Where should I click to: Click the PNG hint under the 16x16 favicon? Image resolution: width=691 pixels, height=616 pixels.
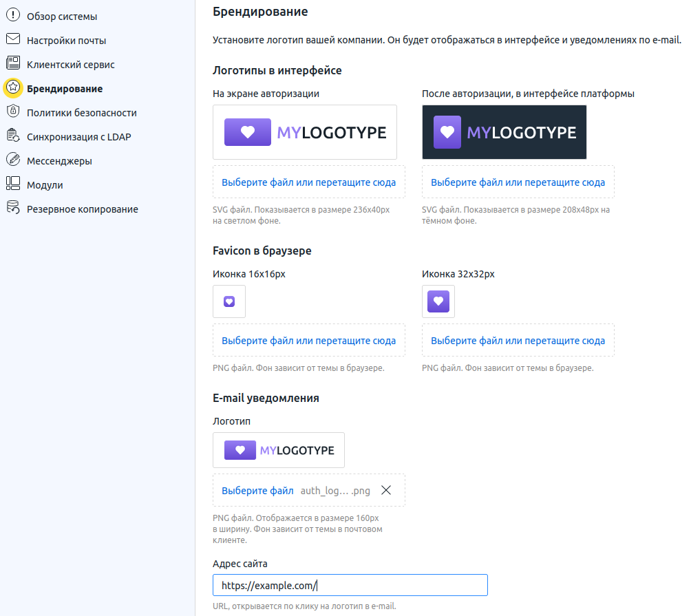tap(298, 368)
